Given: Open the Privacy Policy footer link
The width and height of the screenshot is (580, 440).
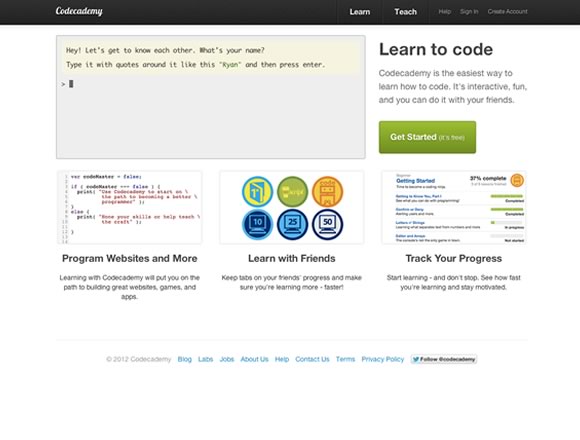Looking at the screenshot, I should tap(383, 359).
